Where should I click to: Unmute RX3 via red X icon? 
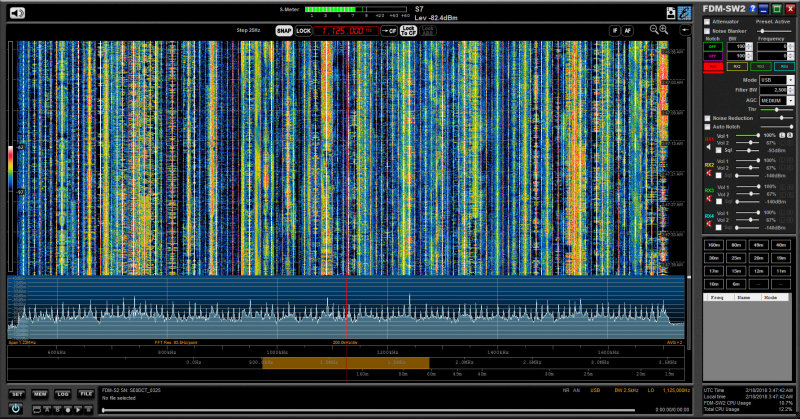pos(709,199)
